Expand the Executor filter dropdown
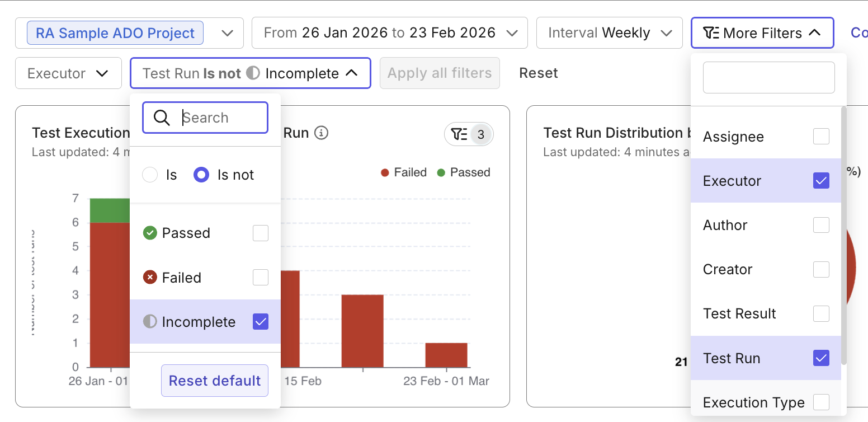Viewport: 868px width, 422px height. (x=68, y=73)
